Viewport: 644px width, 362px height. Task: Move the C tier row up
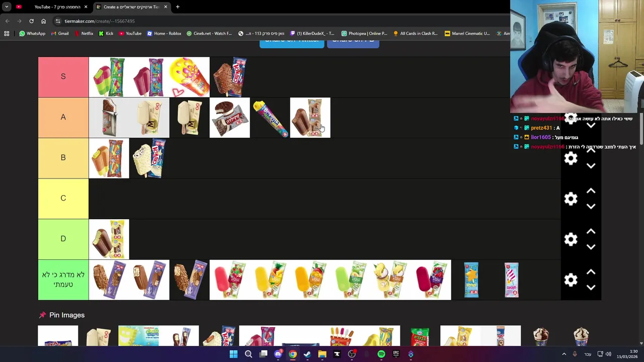coord(591,191)
